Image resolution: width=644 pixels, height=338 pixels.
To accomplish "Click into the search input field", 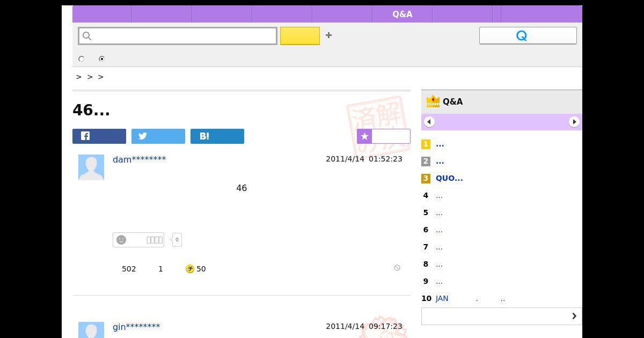I will pos(178,36).
